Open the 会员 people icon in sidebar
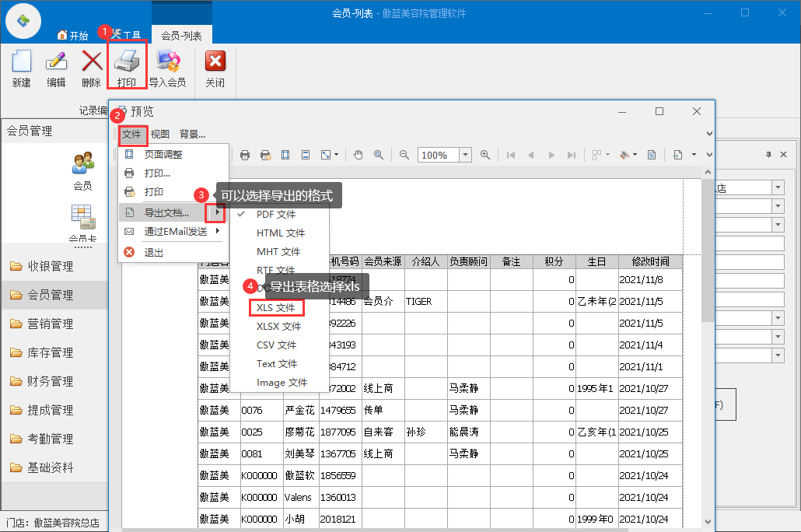This screenshot has width=801, height=532. [x=82, y=163]
